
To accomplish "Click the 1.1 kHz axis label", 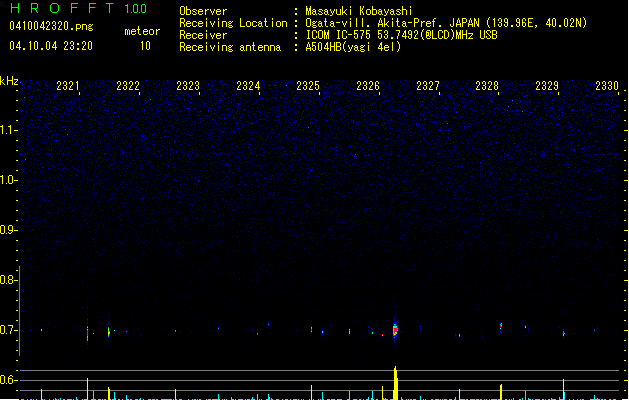I will click(x=8, y=130).
